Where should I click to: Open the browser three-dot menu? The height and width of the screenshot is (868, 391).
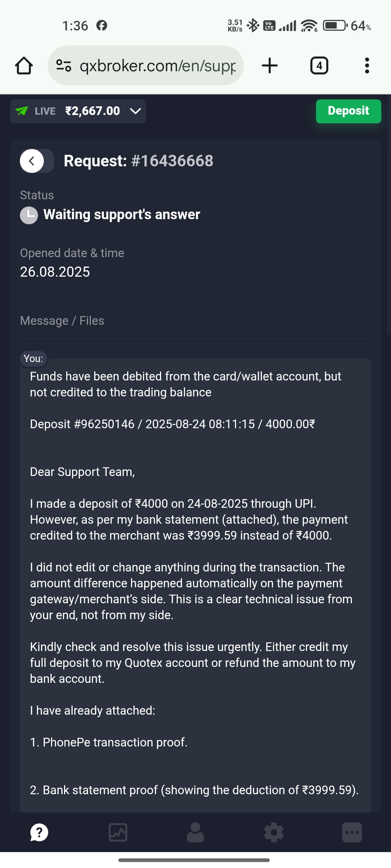(367, 66)
